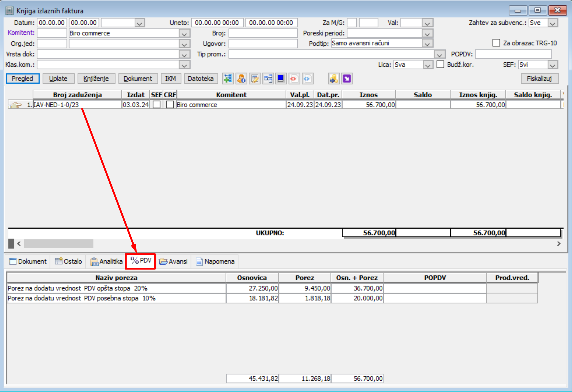Click the Knjiženje button
Viewport: 572px width, 392px height.
(x=96, y=79)
